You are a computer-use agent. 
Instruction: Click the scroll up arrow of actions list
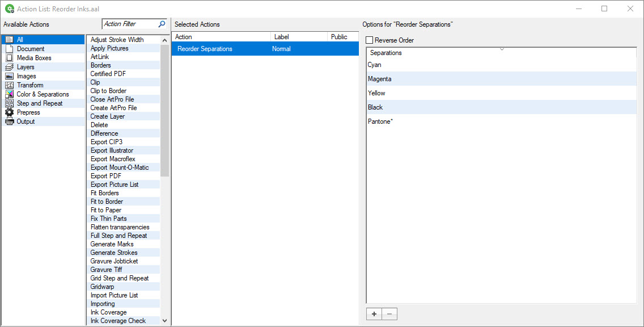[165, 40]
